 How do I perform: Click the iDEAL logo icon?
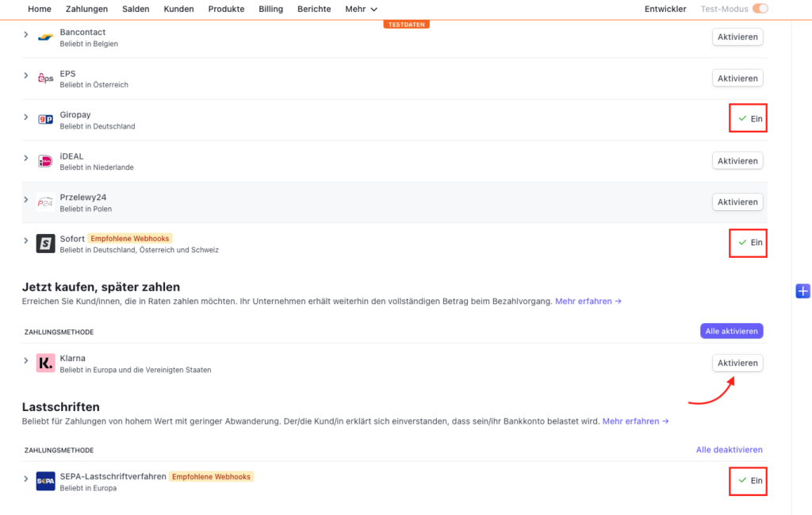[x=45, y=161]
